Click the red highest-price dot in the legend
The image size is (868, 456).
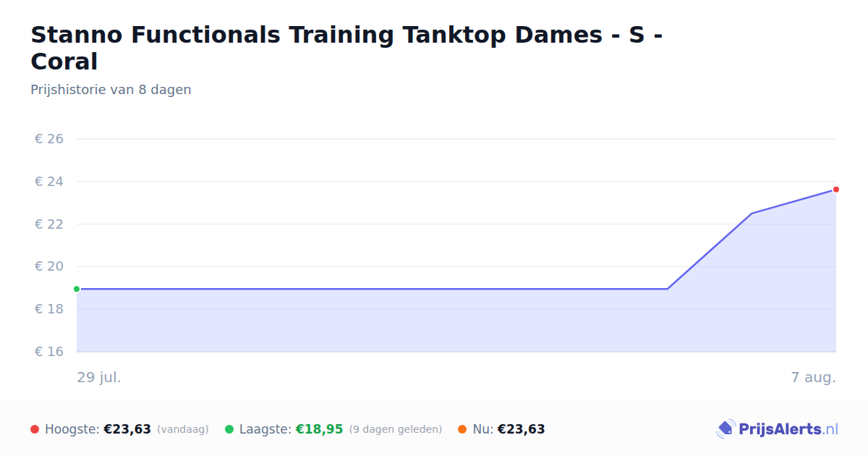(35, 429)
